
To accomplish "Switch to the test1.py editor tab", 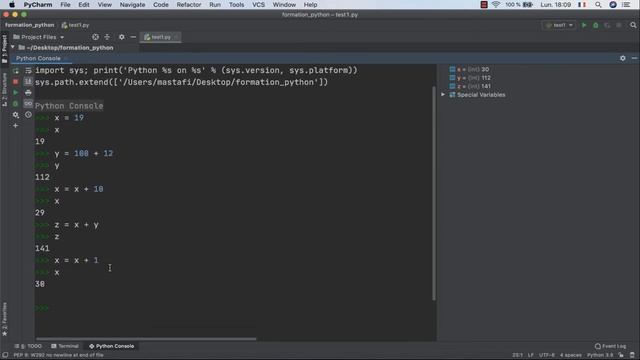I will [x=160, y=37].
